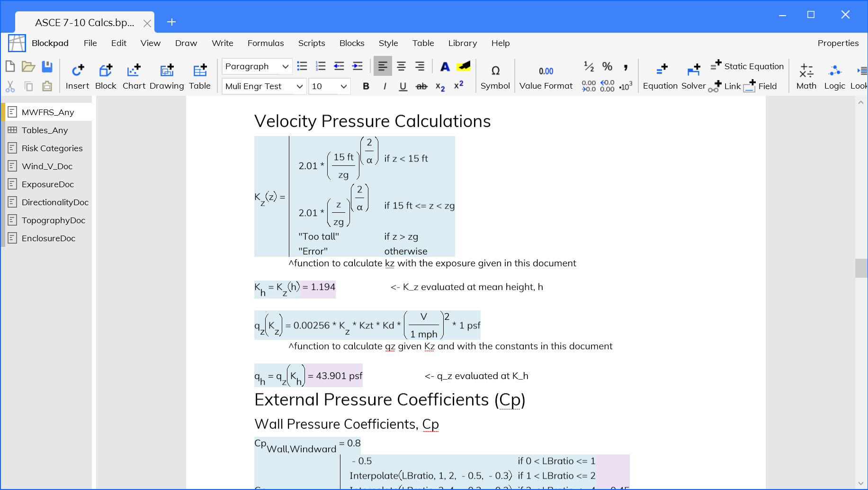Insert a Drawing block
The width and height of the screenshot is (868, 490).
[x=167, y=76]
